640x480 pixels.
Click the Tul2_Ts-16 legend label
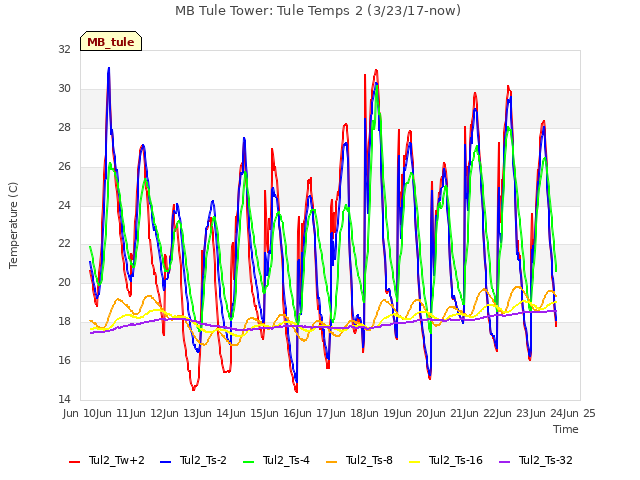(x=456, y=460)
